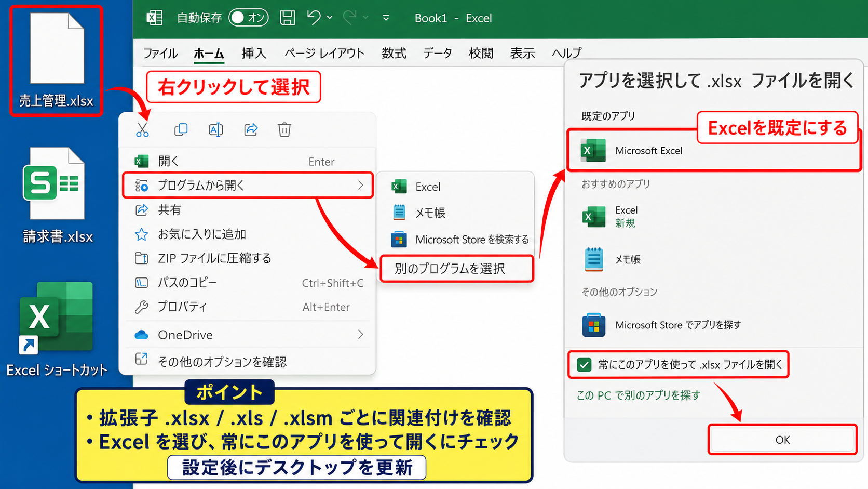
Task: Click Excel icon in the submenu
Action: (399, 187)
